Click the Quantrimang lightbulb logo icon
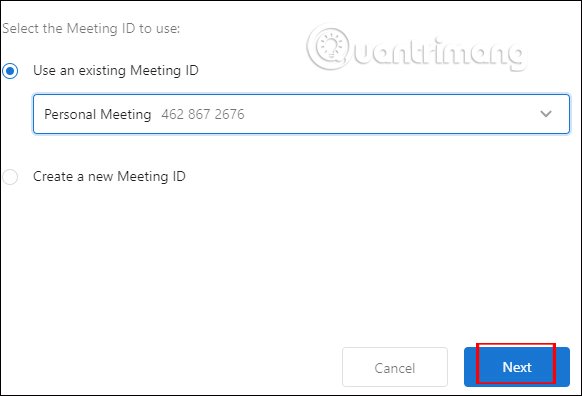Image resolution: width=582 pixels, height=396 pixels. (x=329, y=47)
